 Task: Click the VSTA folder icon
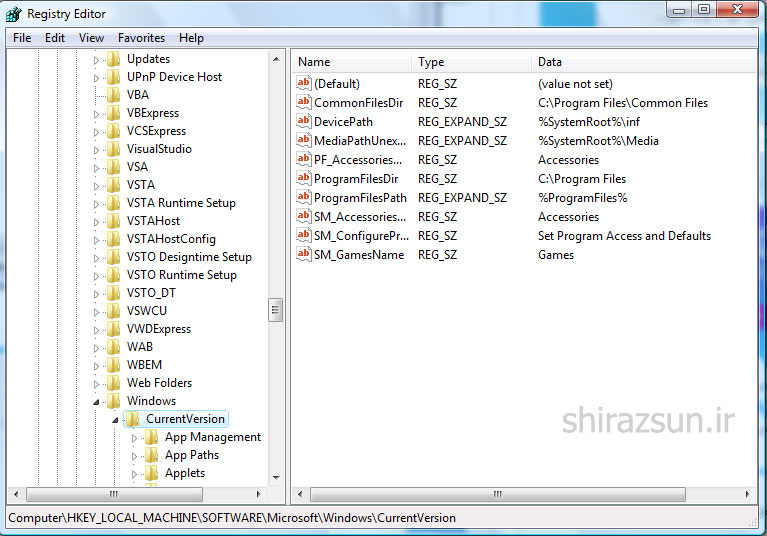point(114,185)
